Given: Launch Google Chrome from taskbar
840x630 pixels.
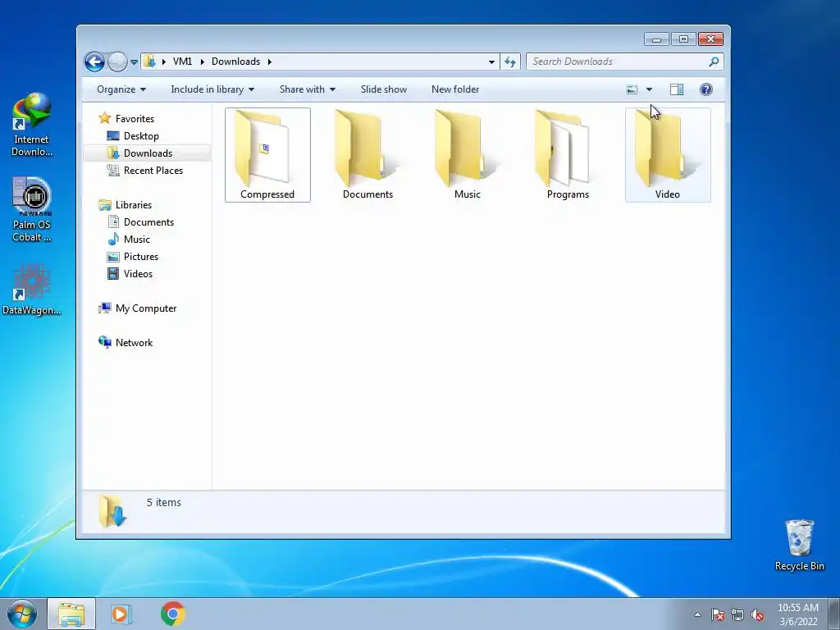Looking at the screenshot, I should (172, 614).
